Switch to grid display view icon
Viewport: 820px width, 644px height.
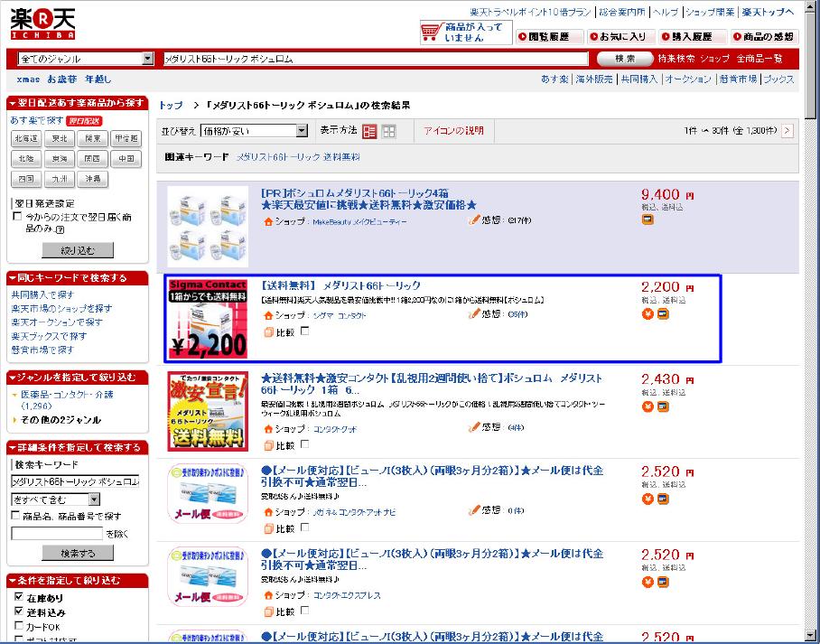pos(388,131)
